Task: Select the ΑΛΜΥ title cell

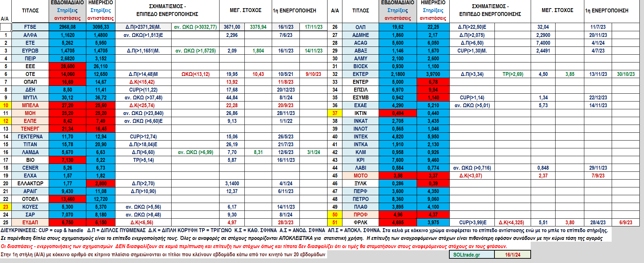Action: click(361, 59)
